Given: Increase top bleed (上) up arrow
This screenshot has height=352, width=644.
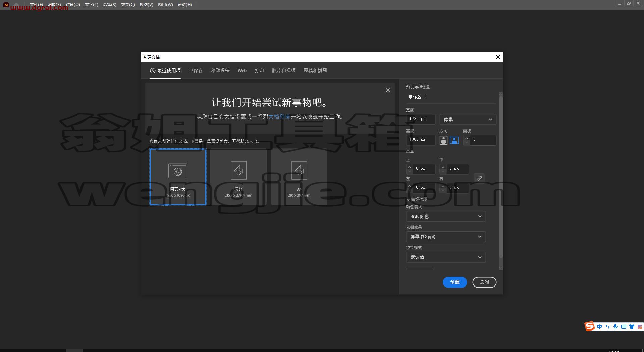Looking at the screenshot, I should (x=409, y=167).
